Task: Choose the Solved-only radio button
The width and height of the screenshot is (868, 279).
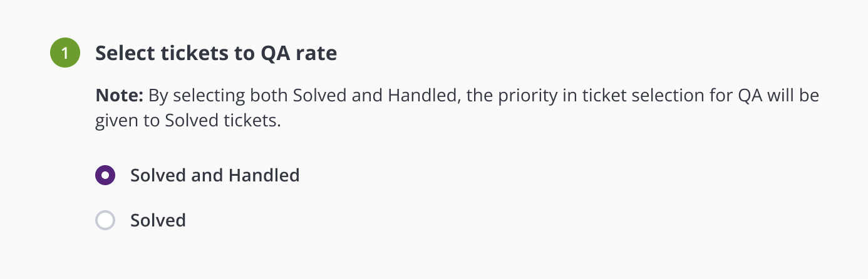Action: 105,220
